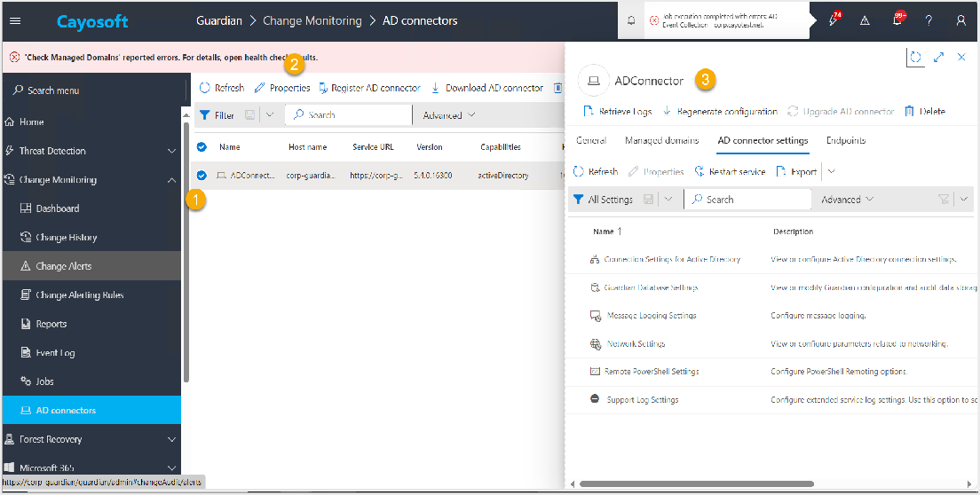
Task: Switch to the Managed domains tab
Action: pyautogui.click(x=662, y=140)
